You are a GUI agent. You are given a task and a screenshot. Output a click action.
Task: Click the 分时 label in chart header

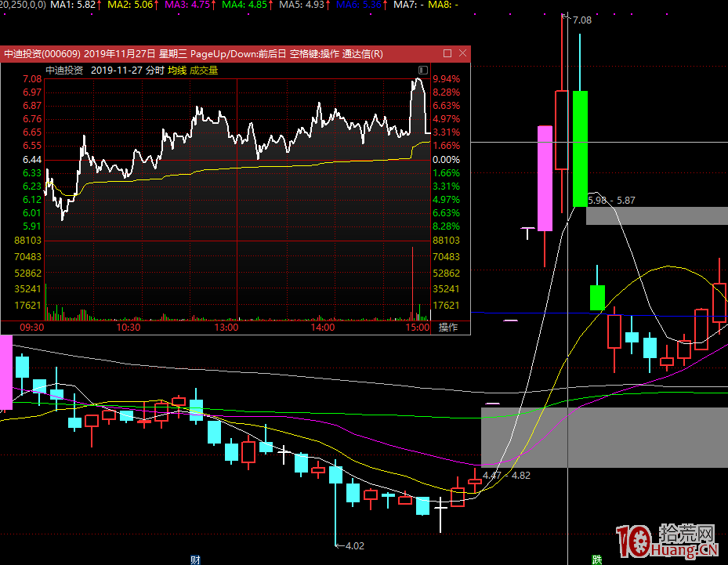154,70
